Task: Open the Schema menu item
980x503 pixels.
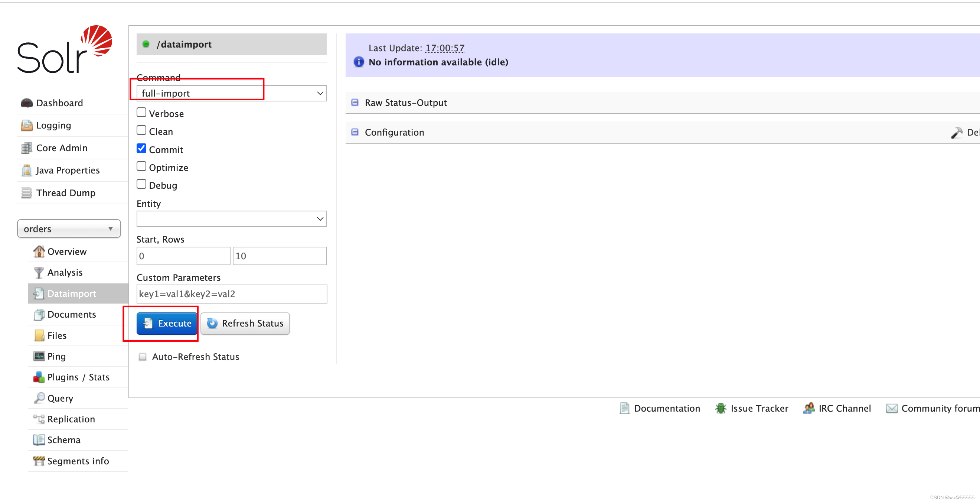Action: click(x=63, y=440)
